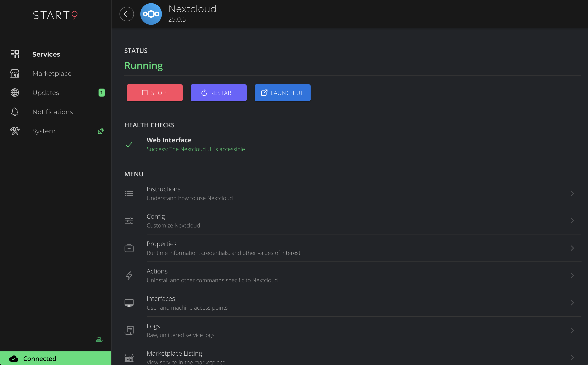588x365 pixels.
Task: Expand the Instructions row chevron
Action: (x=573, y=193)
